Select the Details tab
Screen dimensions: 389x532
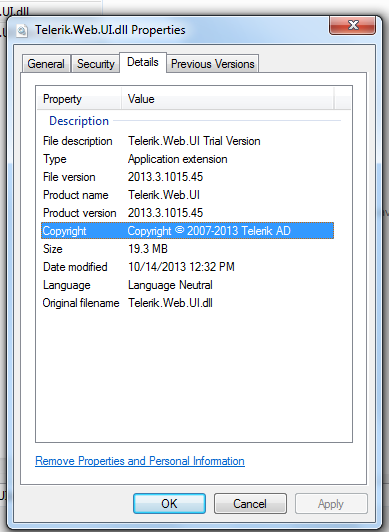point(143,62)
